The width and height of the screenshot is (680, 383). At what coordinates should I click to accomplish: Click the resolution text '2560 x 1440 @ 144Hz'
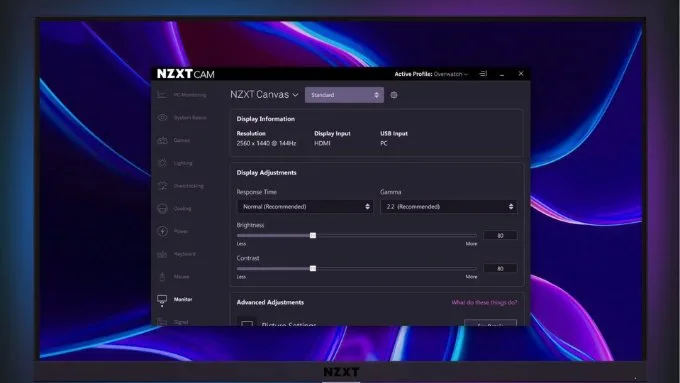click(266, 143)
